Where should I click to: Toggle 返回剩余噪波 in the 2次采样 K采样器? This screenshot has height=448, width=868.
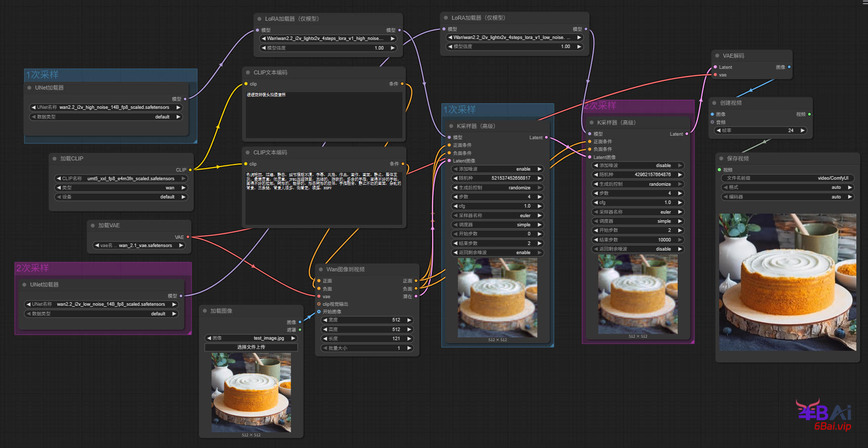[x=637, y=249]
